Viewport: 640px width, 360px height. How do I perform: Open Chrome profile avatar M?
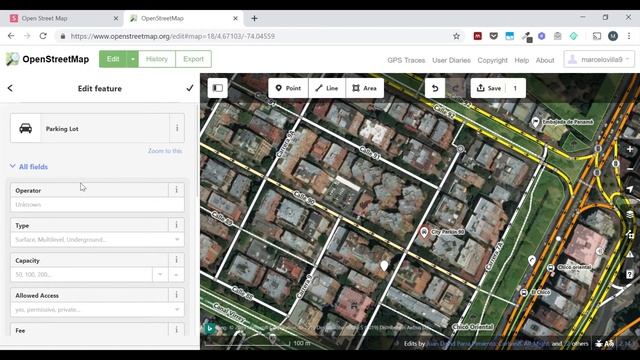tap(613, 36)
